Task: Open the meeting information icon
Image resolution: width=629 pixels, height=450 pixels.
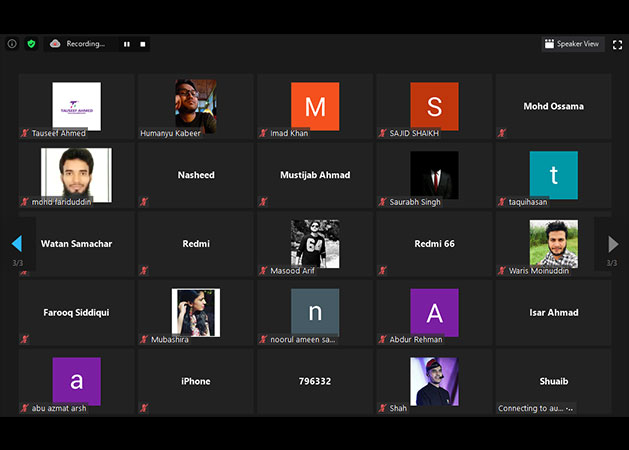Action: click(x=12, y=44)
